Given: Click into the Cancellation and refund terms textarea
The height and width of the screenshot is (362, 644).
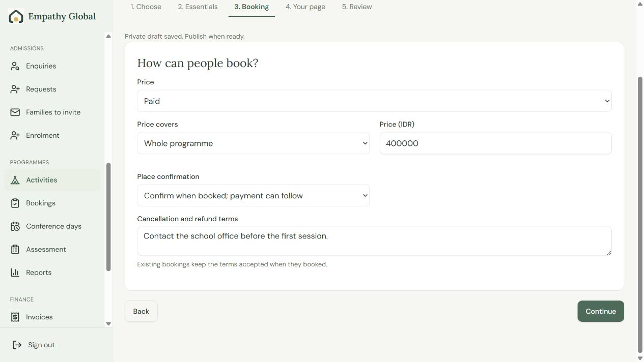Looking at the screenshot, I should [x=374, y=241].
